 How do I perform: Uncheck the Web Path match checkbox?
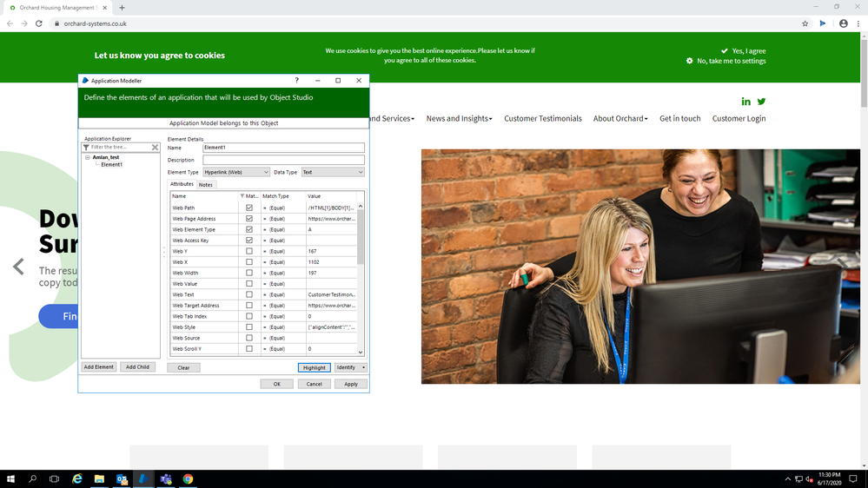(x=249, y=208)
